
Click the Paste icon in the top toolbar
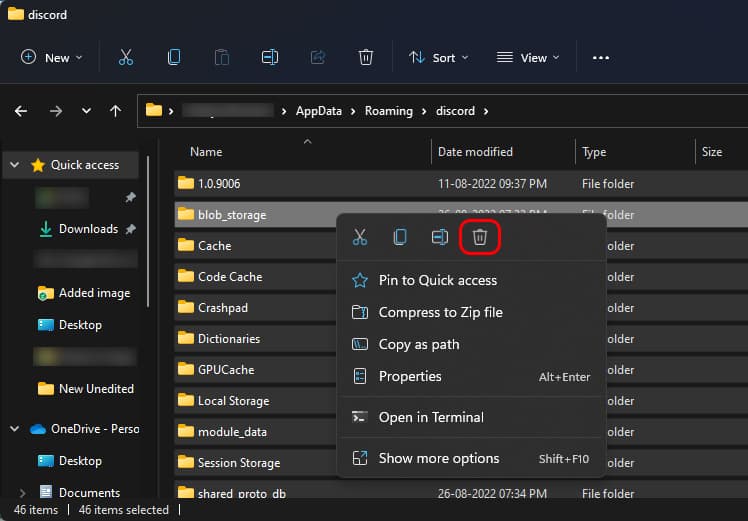pos(222,58)
